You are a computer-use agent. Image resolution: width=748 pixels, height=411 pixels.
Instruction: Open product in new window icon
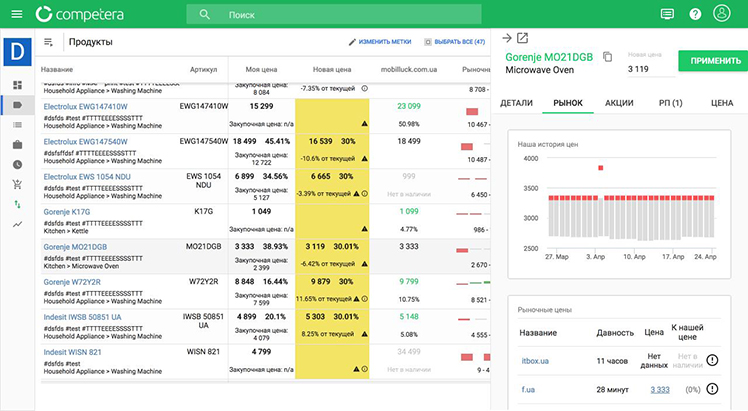pos(523,38)
